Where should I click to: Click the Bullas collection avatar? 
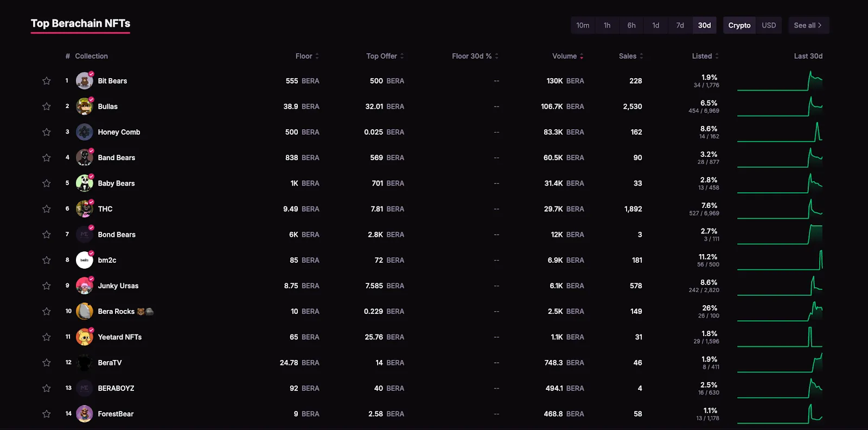click(x=85, y=106)
